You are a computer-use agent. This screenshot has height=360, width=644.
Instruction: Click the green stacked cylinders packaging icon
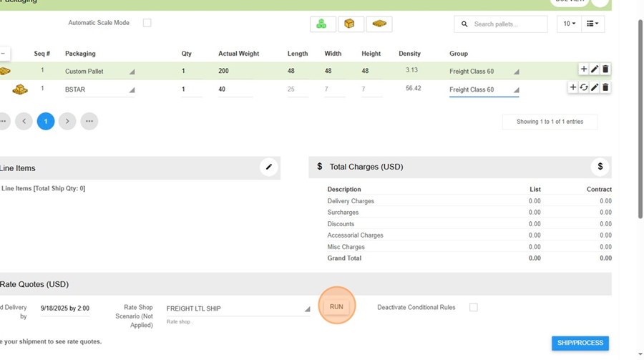pos(322,24)
